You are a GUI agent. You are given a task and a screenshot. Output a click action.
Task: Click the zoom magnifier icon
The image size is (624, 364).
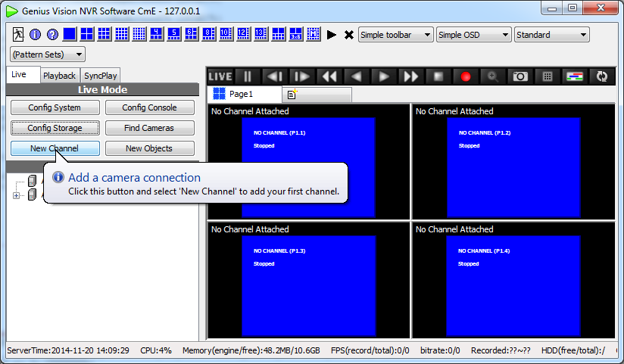tap(492, 76)
